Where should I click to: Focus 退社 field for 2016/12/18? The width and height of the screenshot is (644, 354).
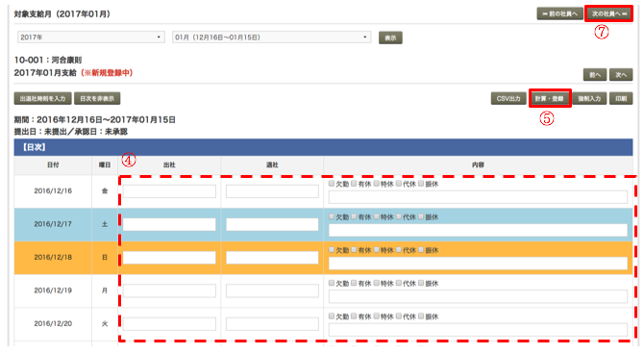click(272, 258)
